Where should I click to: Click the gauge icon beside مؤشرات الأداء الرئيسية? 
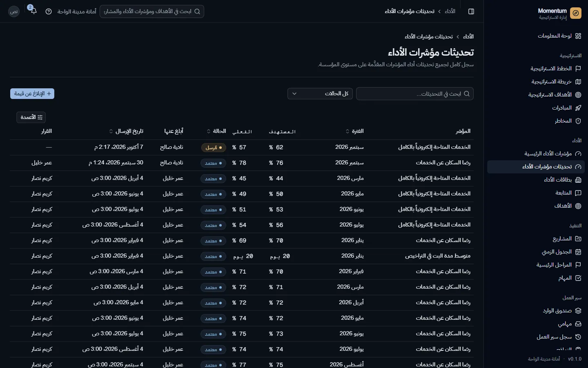pos(578,154)
